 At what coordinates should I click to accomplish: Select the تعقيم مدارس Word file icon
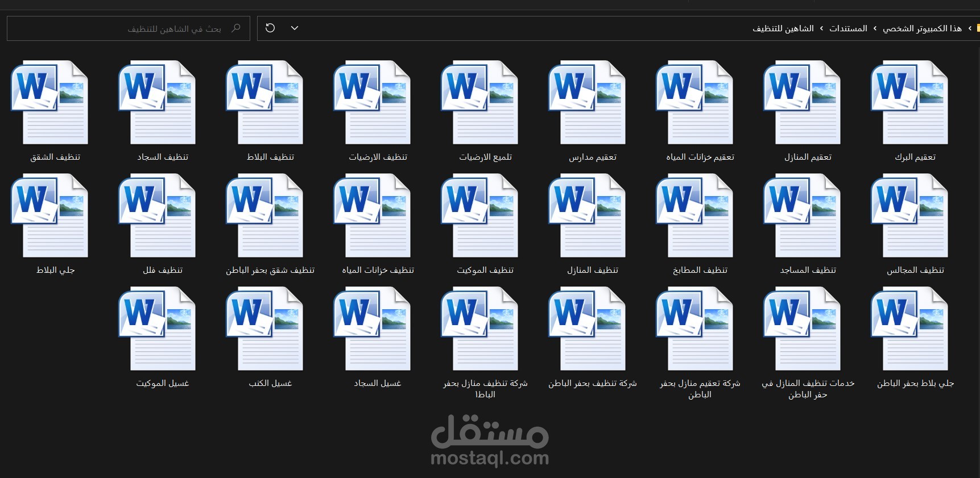pyautogui.click(x=587, y=102)
